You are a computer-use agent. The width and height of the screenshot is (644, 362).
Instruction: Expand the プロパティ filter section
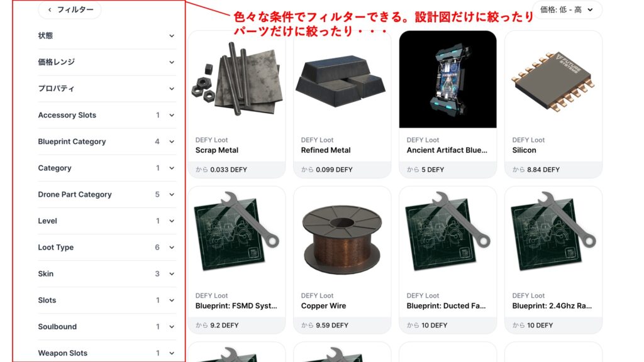pos(107,89)
